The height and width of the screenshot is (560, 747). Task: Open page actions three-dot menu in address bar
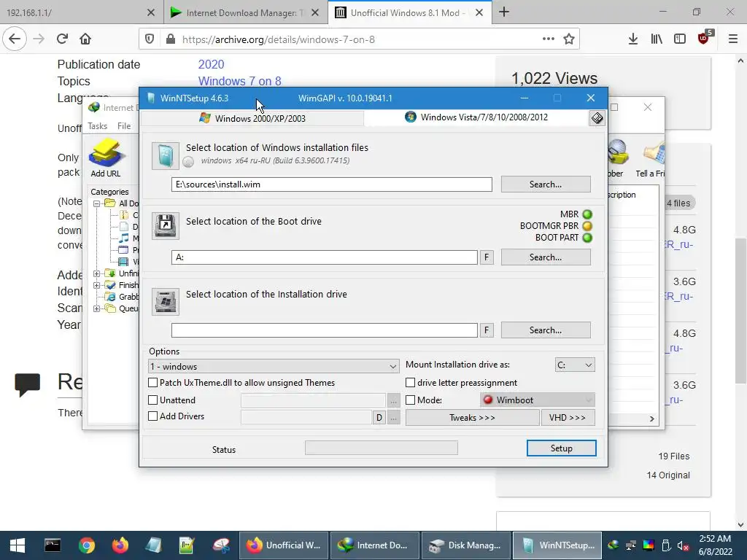coord(549,39)
